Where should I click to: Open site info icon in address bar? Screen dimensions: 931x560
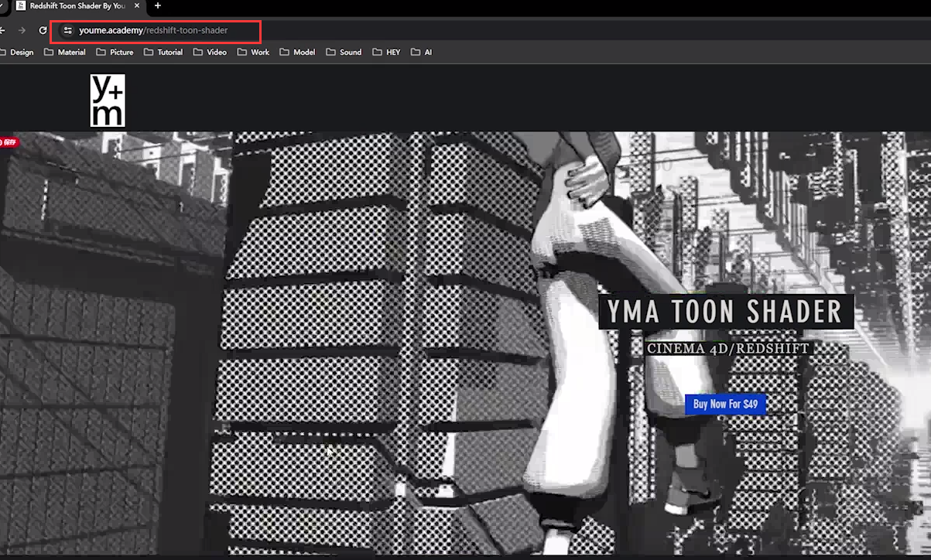pos(67,30)
